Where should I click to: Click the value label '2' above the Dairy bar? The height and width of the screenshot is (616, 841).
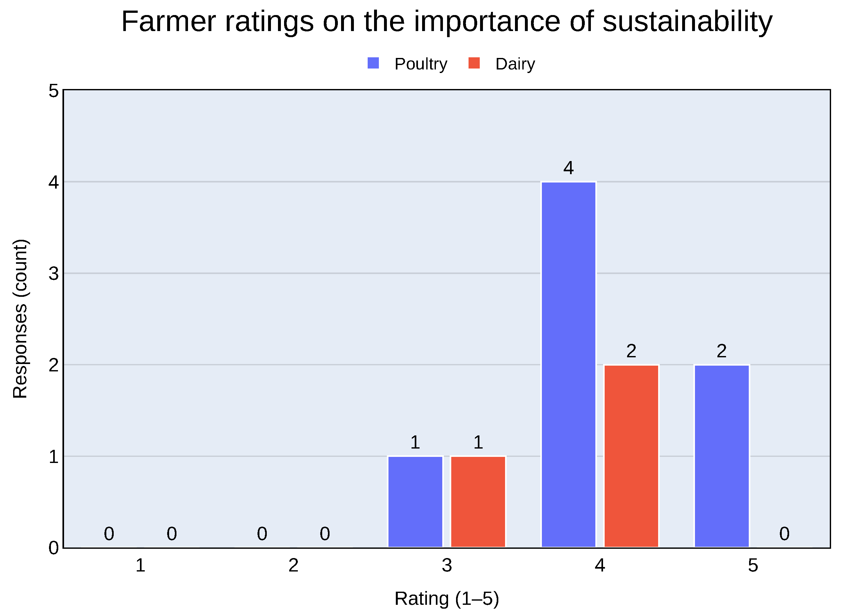click(x=631, y=351)
